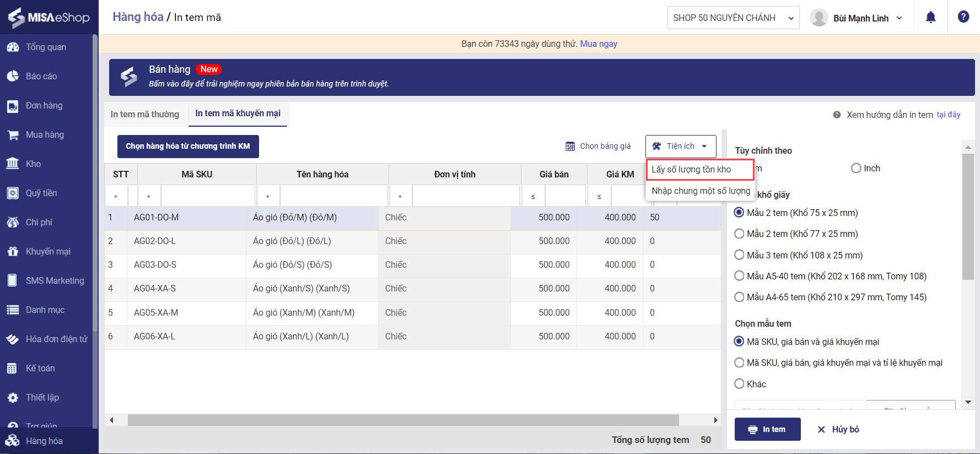Click the horizontal table scrollbar
Screen dimensions: 980x454
[402, 420]
